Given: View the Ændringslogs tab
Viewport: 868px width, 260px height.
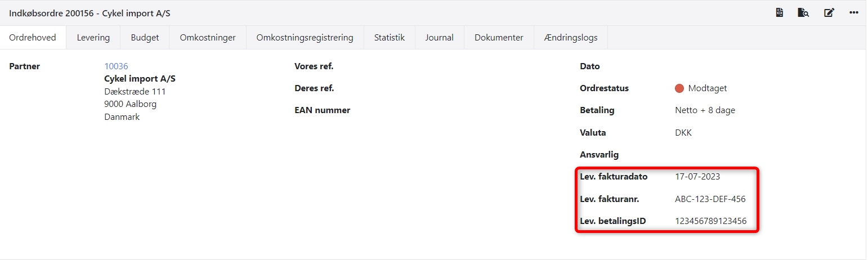Looking at the screenshot, I should [571, 38].
